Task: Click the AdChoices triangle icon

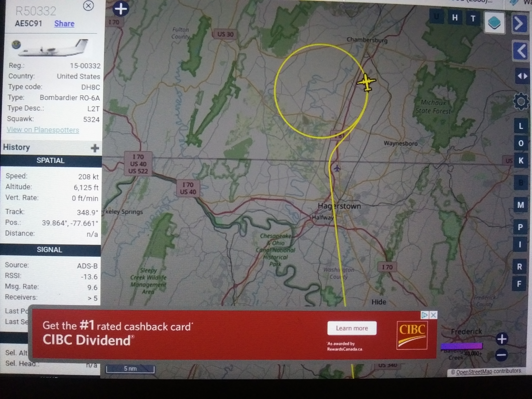Action: [425, 315]
